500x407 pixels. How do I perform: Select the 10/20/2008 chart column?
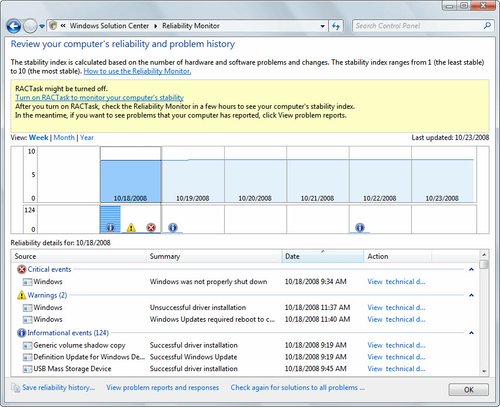click(x=255, y=175)
